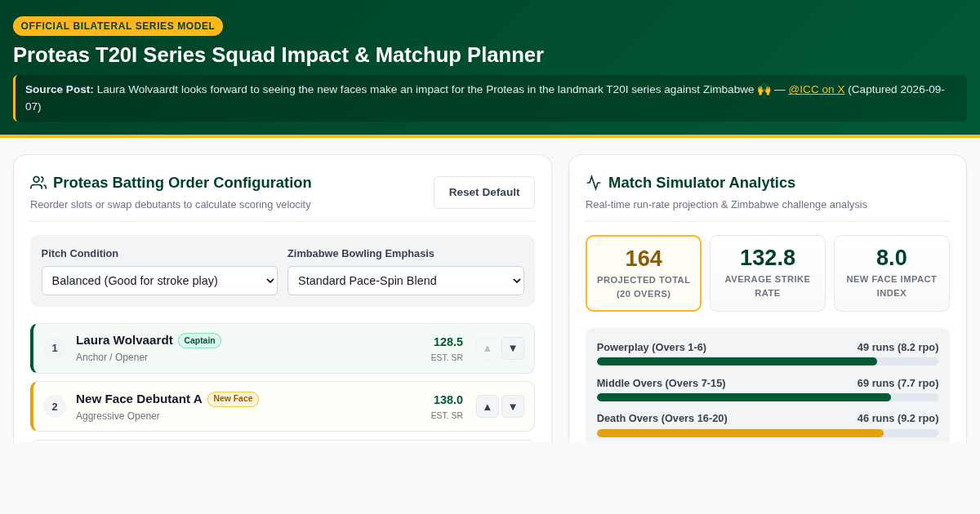The width and height of the screenshot is (980, 514).
Task: Click the Match Simulator Analytics heading
Action: (x=702, y=183)
